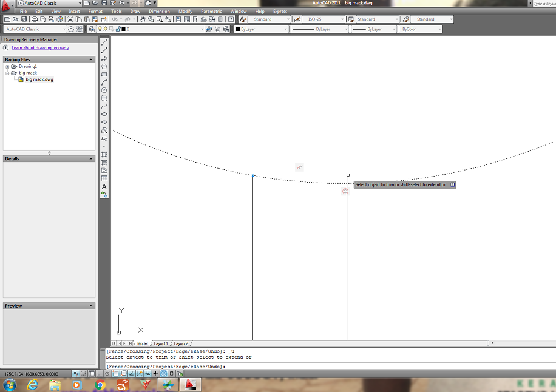
Task: Toggle Dynamic Input in status bar
Action: click(147, 374)
